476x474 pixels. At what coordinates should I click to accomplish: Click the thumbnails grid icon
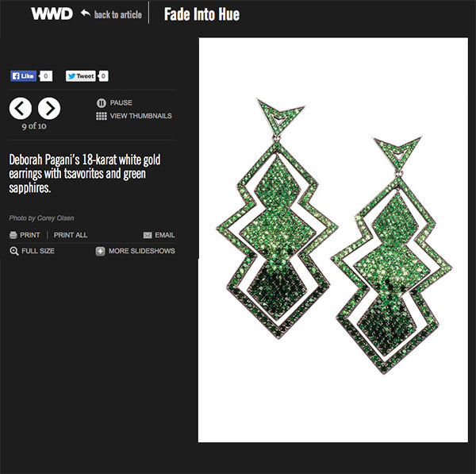point(102,116)
